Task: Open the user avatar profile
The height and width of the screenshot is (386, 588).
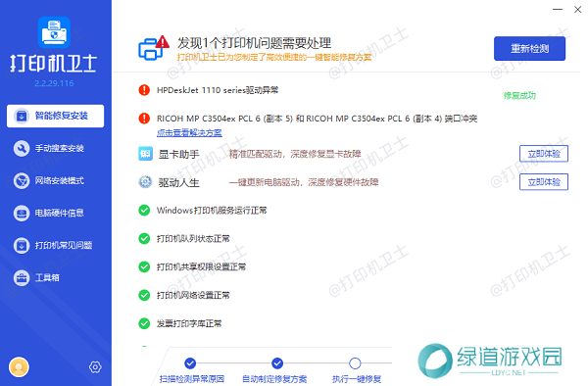Action: (19, 366)
